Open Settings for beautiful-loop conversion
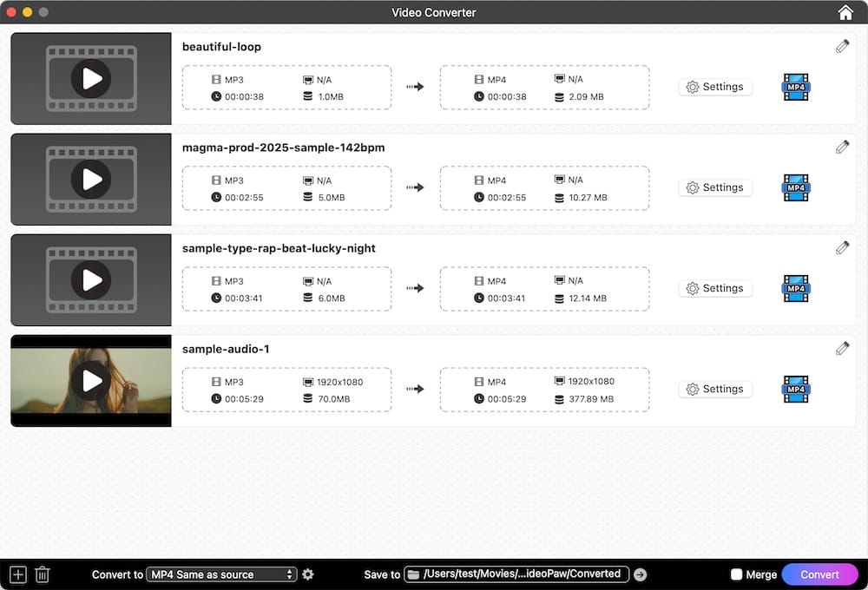This screenshot has width=868, height=590. pos(715,87)
